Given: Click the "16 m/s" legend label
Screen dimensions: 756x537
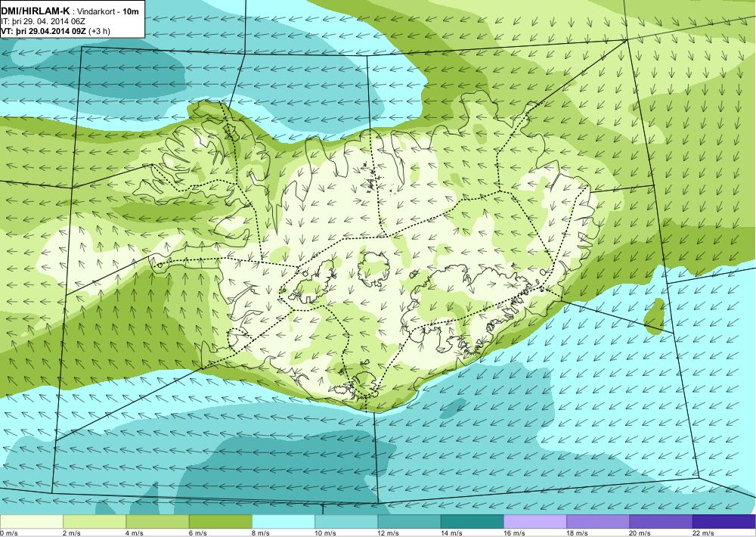Looking at the screenshot, I should click(514, 533).
